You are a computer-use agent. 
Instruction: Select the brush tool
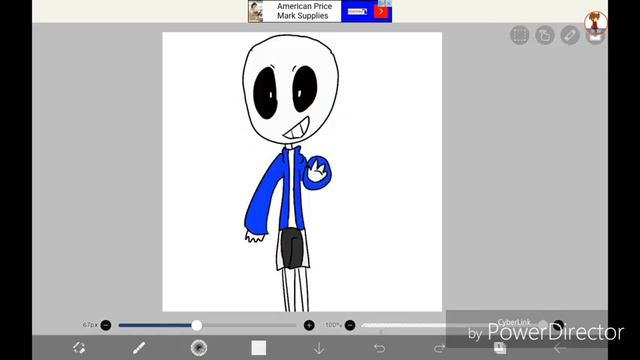click(x=139, y=348)
